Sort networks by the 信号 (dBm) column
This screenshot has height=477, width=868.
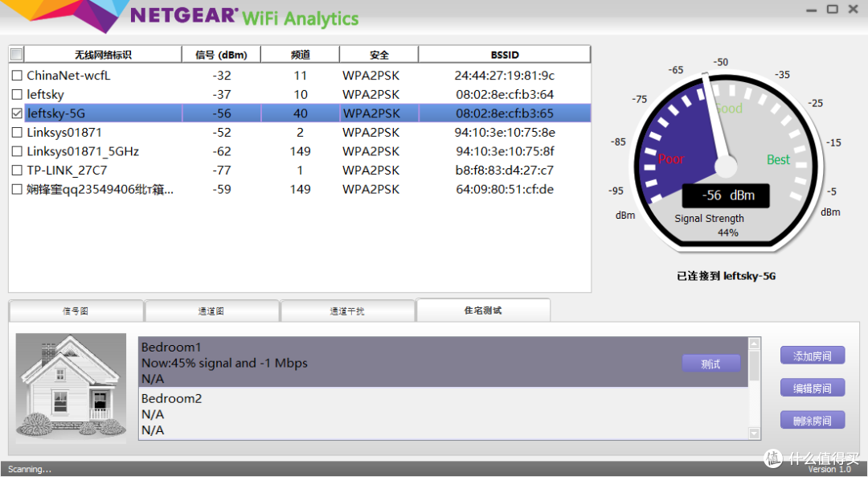[221, 53]
